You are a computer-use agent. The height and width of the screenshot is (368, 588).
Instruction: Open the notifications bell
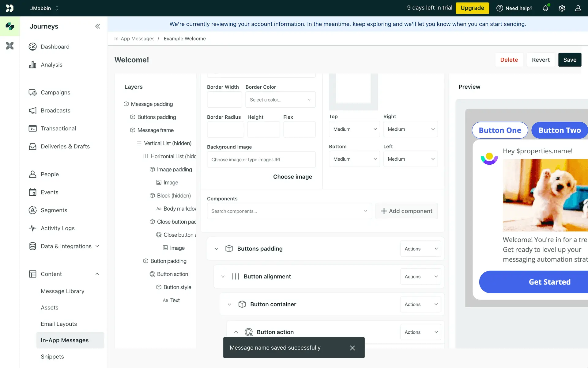click(545, 8)
